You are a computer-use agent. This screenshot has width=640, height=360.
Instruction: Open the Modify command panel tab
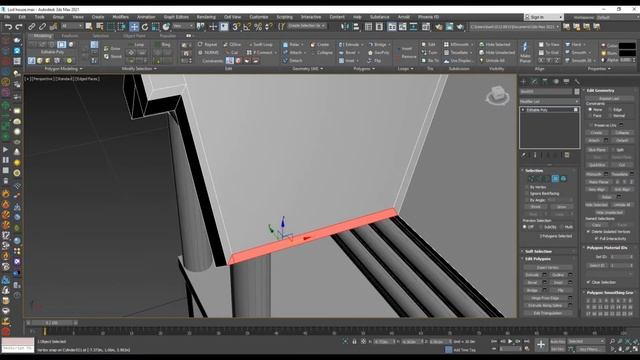point(534,82)
